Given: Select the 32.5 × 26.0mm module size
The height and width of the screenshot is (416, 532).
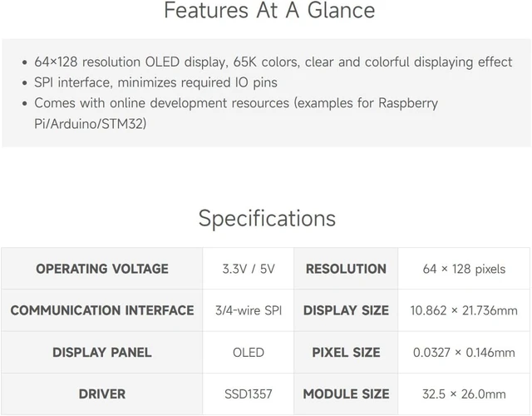Looking at the screenshot, I should (x=464, y=394).
